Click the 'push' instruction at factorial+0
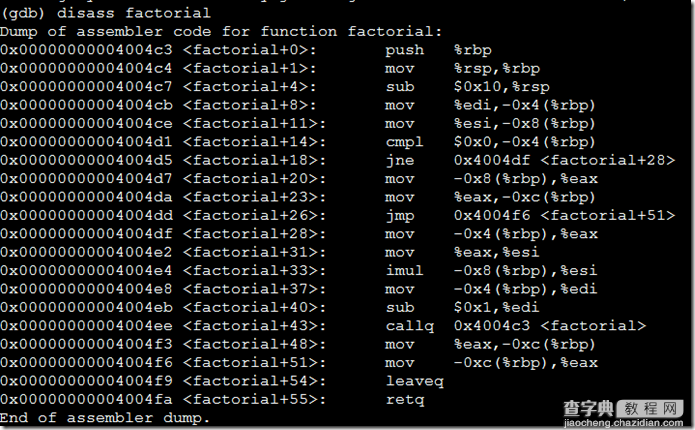Screen dimensions: 695x430 404,50
